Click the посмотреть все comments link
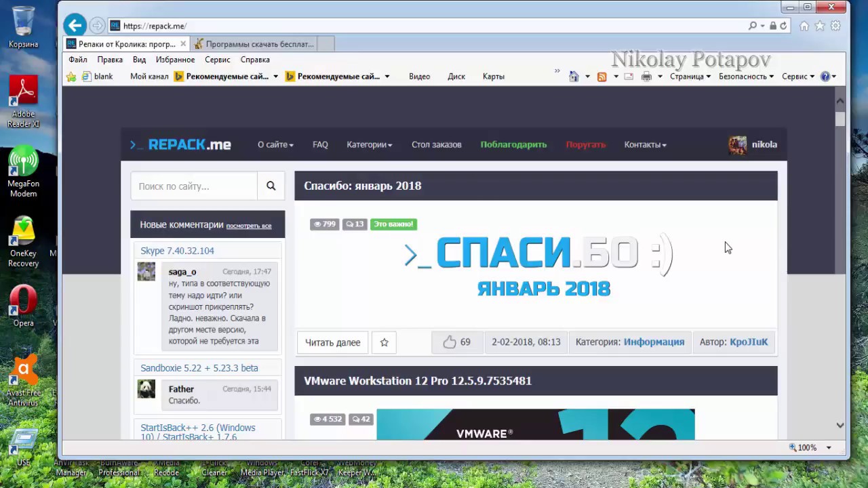 pyautogui.click(x=249, y=226)
